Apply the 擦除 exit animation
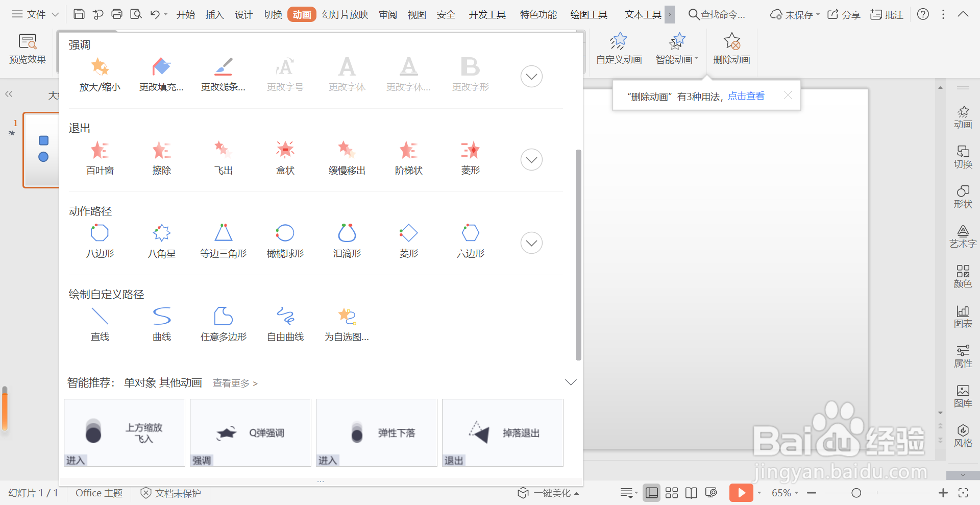This screenshot has width=980, height=505. [161, 157]
